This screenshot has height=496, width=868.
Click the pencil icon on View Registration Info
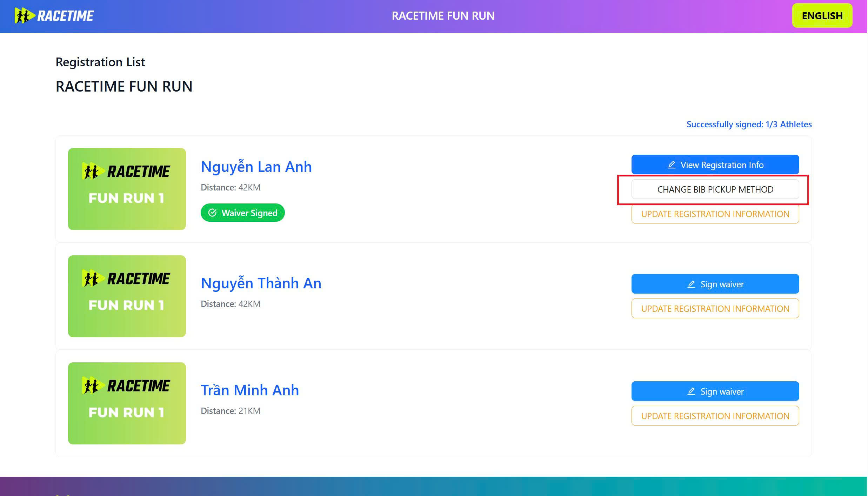coord(672,165)
